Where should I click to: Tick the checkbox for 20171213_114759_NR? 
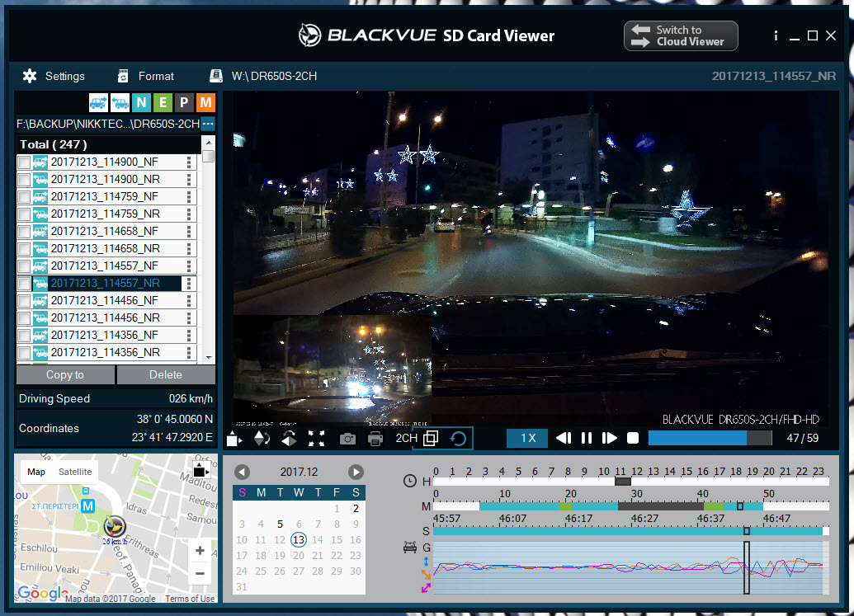click(x=24, y=214)
